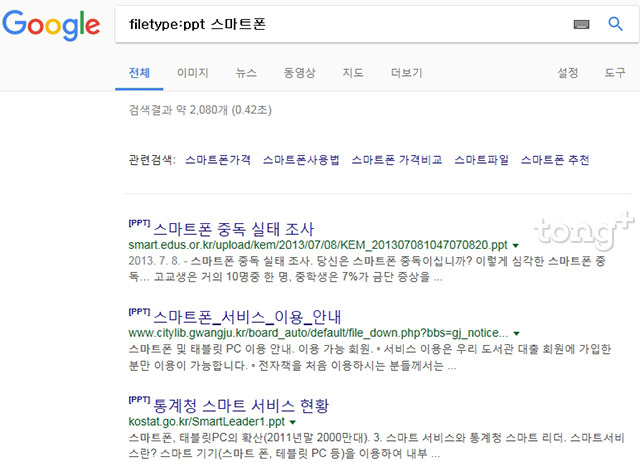This screenshot has width=640, height=462.
Task: Click the smart.edus.or.kr green URL text
Action: click(x=318, y=245)
